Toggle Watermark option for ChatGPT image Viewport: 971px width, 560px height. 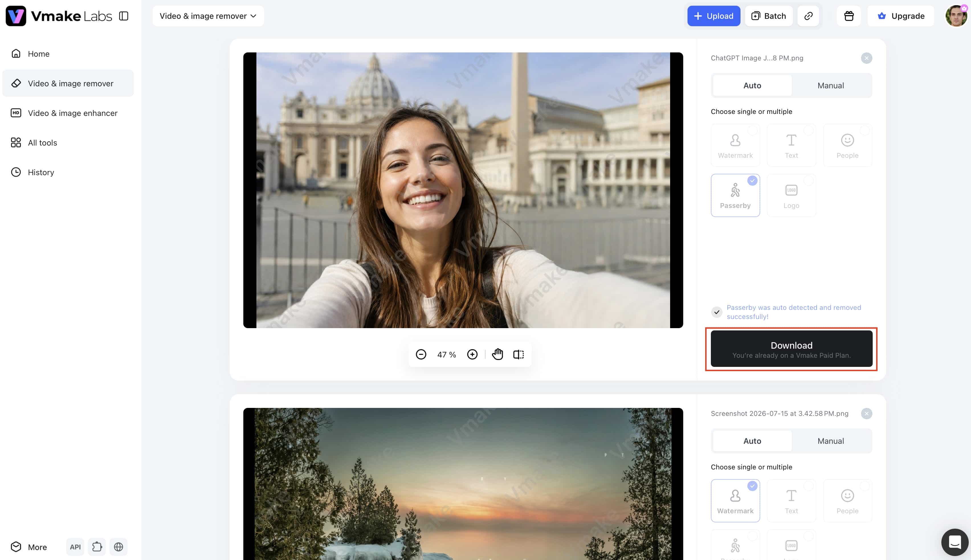(735, 145)
